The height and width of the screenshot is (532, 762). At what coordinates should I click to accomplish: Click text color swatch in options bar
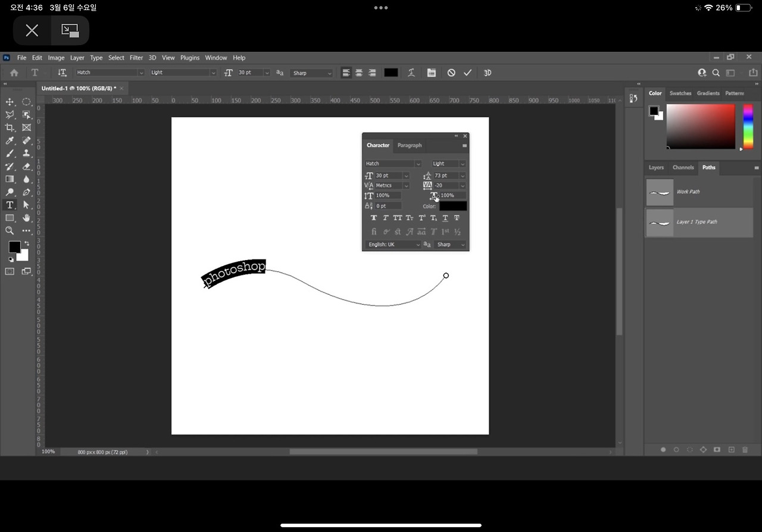tap(391, 73)
